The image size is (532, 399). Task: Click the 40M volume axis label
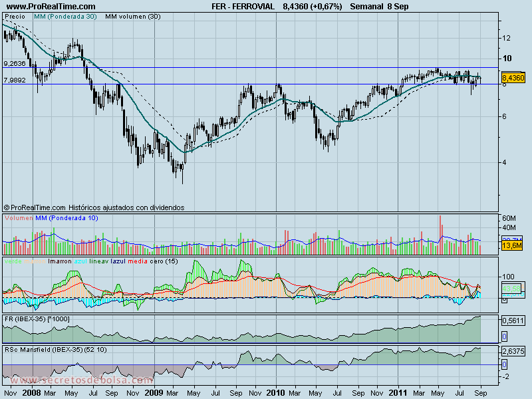click(509, 227)
